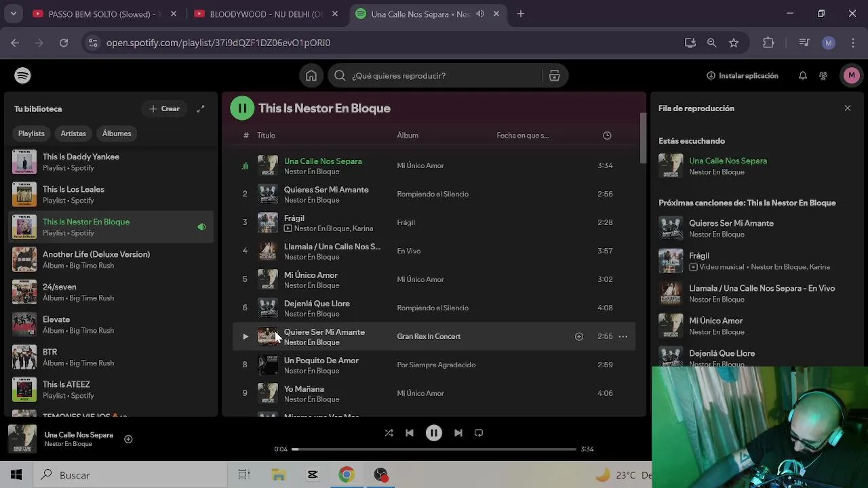Sort by Título column header
This screenshot has width=868, height=488.
click(266, 136)
